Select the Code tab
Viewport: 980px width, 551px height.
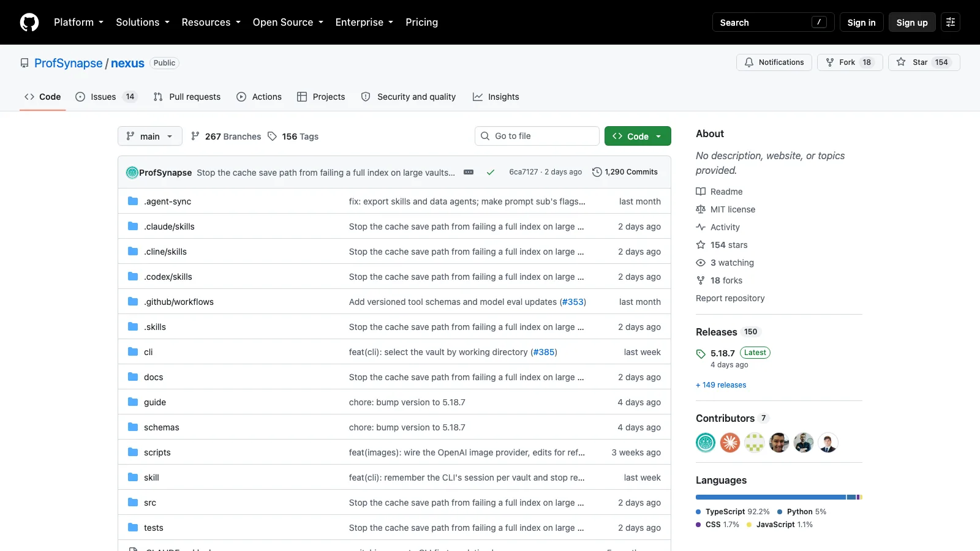coord(43,97)
